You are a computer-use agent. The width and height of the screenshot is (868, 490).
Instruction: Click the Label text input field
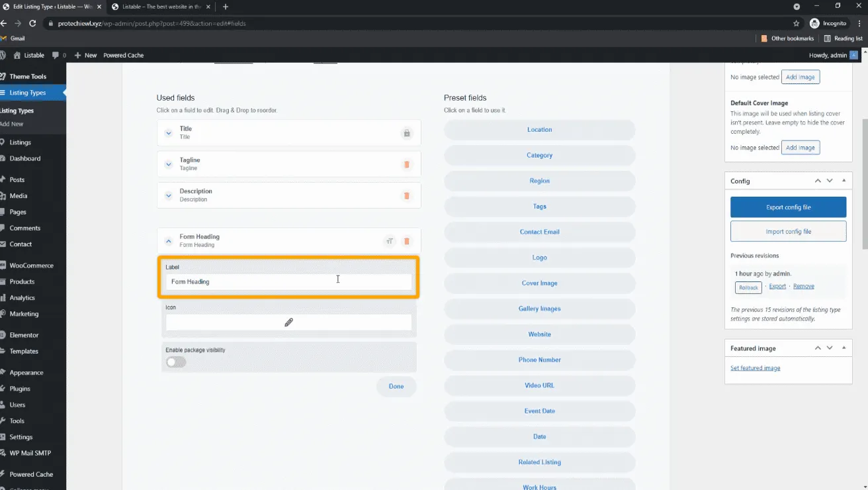tap(288, 281)
